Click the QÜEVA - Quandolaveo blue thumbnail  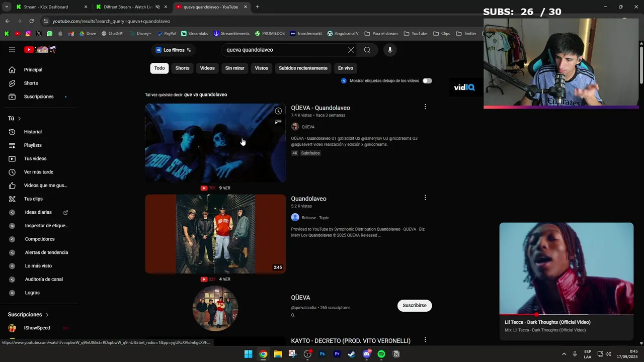point(215,143)
